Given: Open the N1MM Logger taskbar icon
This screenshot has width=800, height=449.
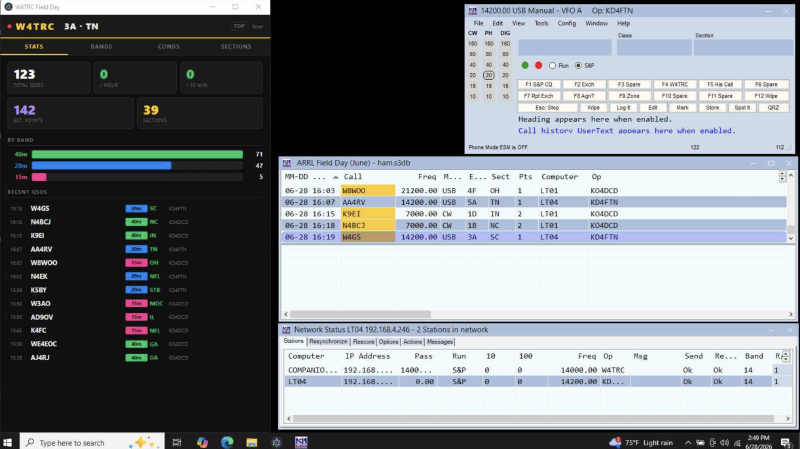Looking at the screenshot, I should (x=301, y=442).
